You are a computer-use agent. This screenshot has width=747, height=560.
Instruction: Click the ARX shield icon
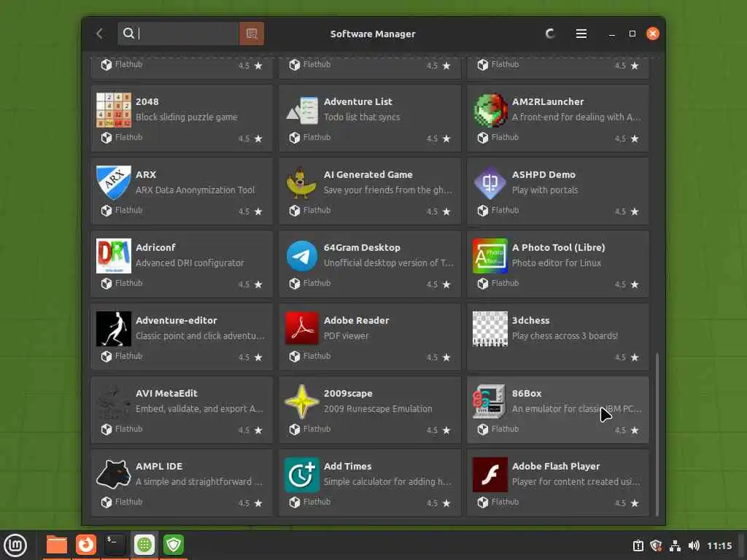point(113,183)
